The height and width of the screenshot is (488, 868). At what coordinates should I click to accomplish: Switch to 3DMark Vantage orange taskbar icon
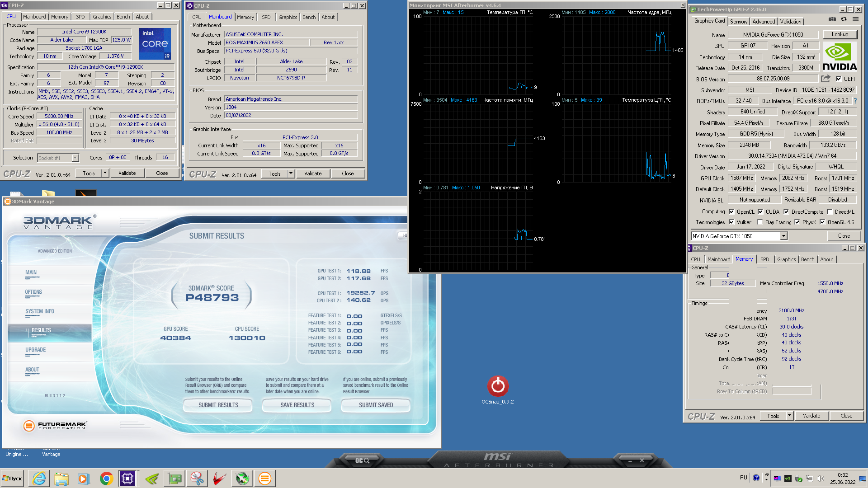265,478
